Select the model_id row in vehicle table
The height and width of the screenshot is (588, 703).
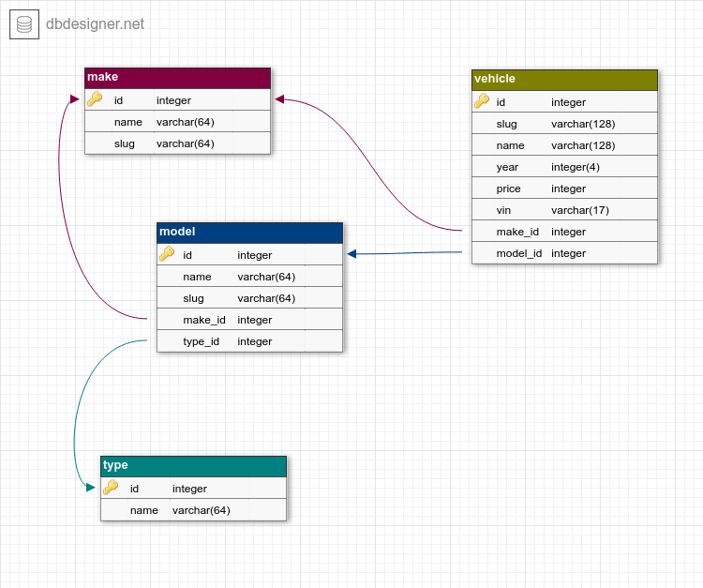tap(564, 253)
